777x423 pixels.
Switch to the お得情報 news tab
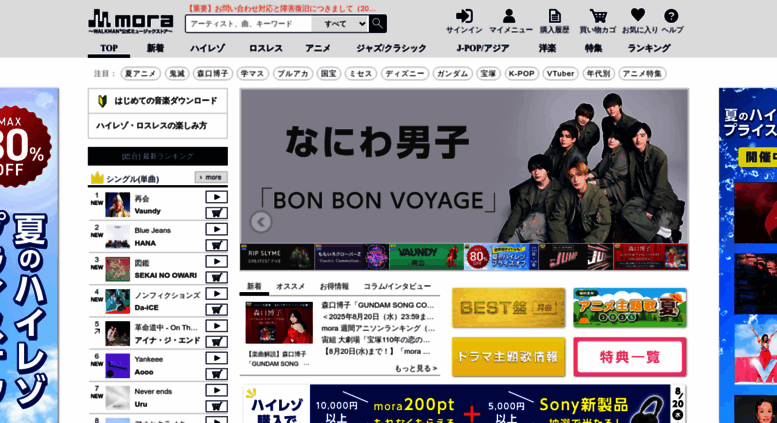pyautogui.click(x=334, y=286)
